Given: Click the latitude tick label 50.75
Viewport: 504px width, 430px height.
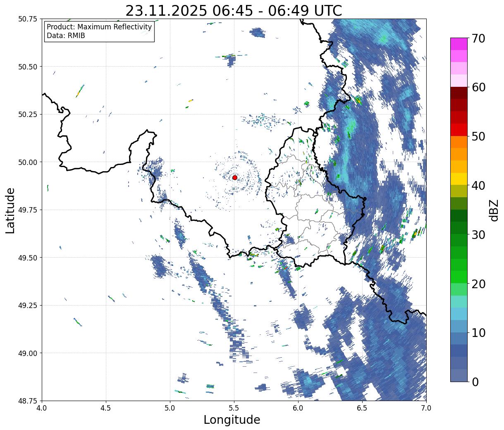Looking at the screenshot, I should click(27, 19).
